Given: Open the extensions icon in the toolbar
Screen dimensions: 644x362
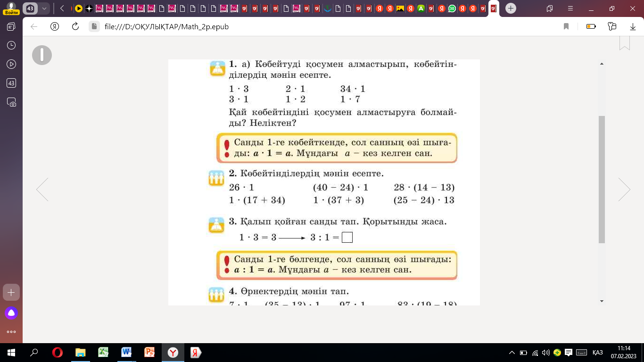Looking at the screenshot, I should (612, 27).
